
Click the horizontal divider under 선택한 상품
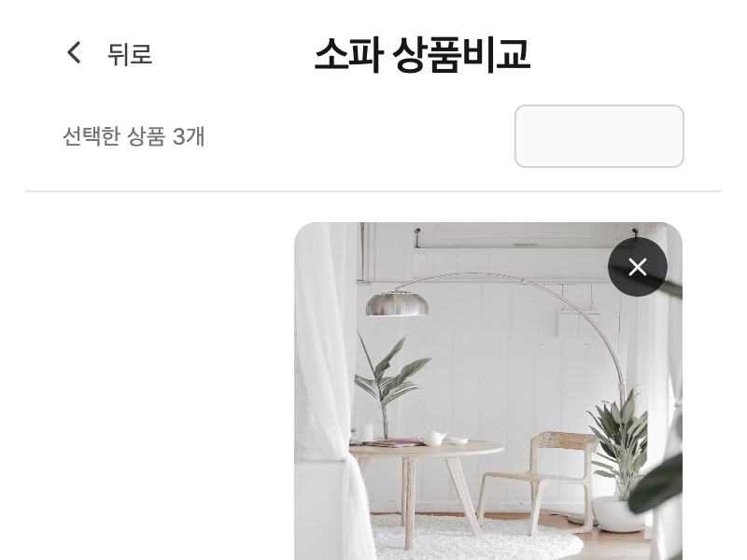373,191
